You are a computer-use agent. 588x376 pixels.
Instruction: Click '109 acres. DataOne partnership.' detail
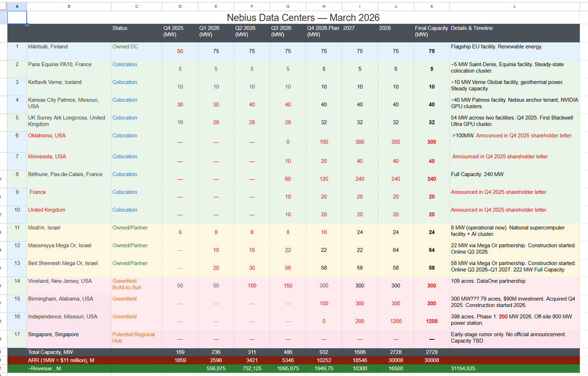click(x=514, y=286)
